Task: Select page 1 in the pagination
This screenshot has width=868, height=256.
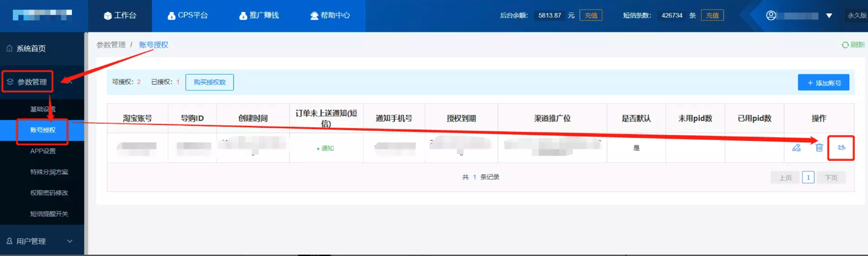Action: (808, 177)
